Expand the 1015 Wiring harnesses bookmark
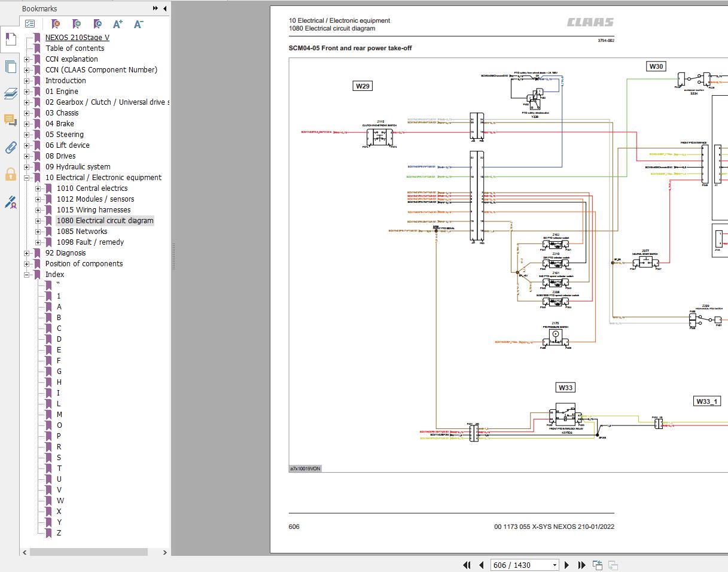Image resolution: width=728 pixels, height=572 pixels. 38,210
